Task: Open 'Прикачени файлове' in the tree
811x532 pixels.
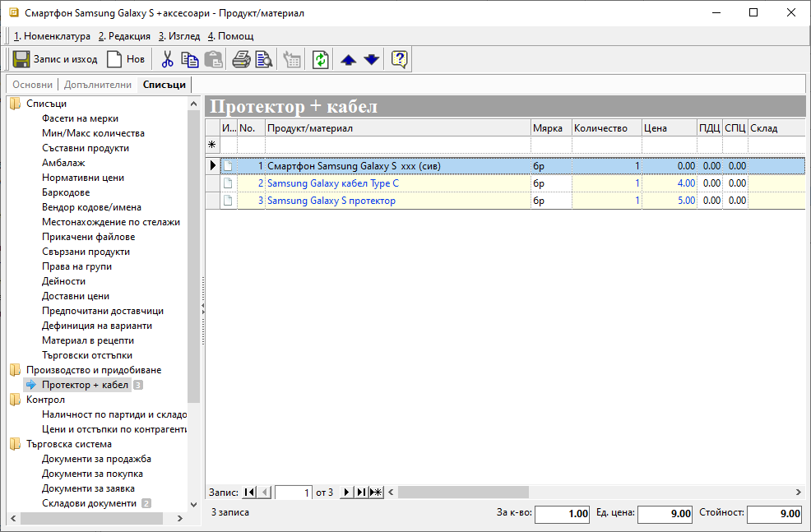Action: click(x=89, y=238)
